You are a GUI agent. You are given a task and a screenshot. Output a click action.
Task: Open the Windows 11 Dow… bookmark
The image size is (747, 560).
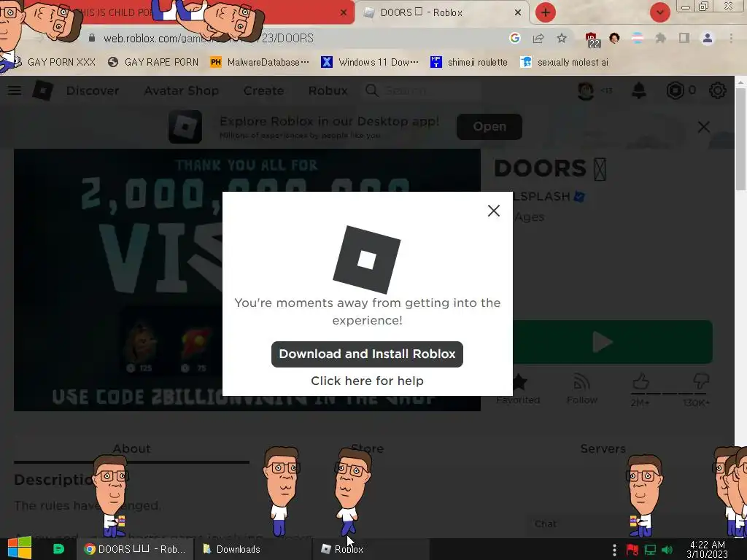pyautogui.click(x=370, y=62)
